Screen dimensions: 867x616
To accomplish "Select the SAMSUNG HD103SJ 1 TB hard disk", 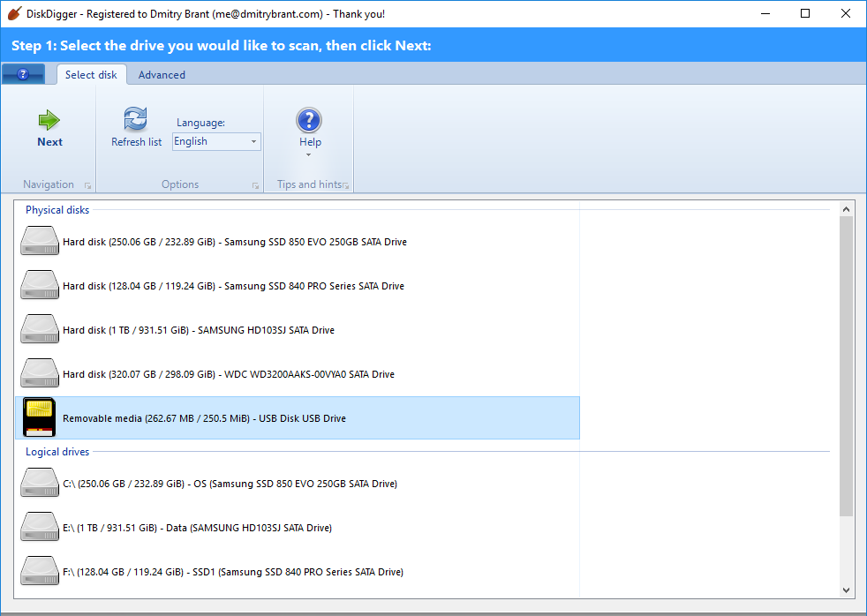I will [x=198, y=330].
